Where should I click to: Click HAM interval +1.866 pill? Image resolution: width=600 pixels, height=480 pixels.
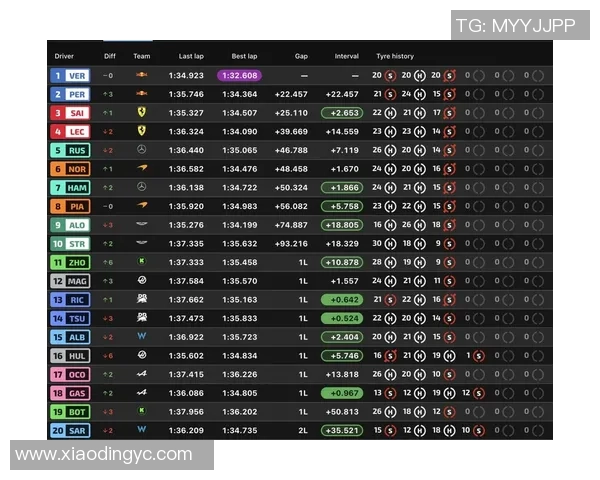pos(342,188)
